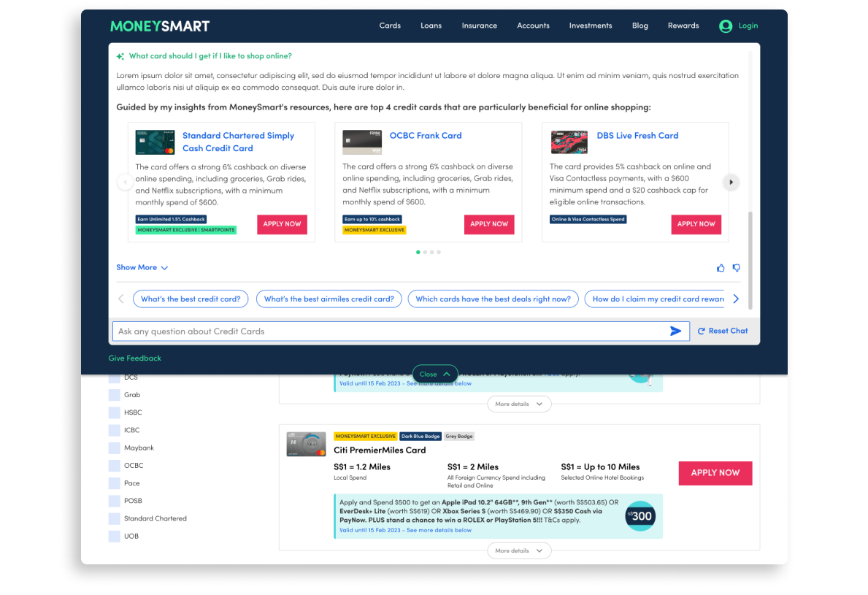Apply now for DBS Live Fresh Card
868x595 pixels.
coord(696,224)
